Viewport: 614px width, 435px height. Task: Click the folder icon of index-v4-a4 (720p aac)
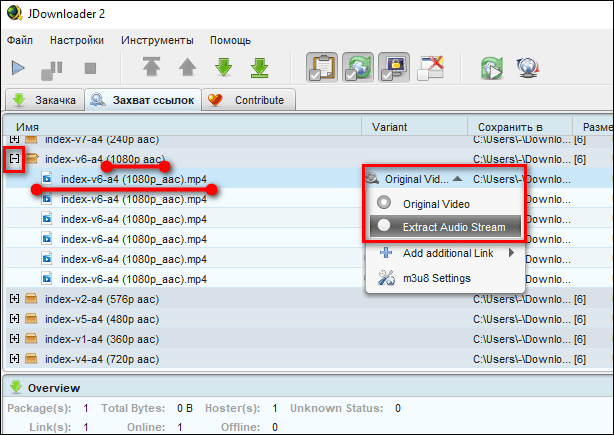(x=31, y=358)
